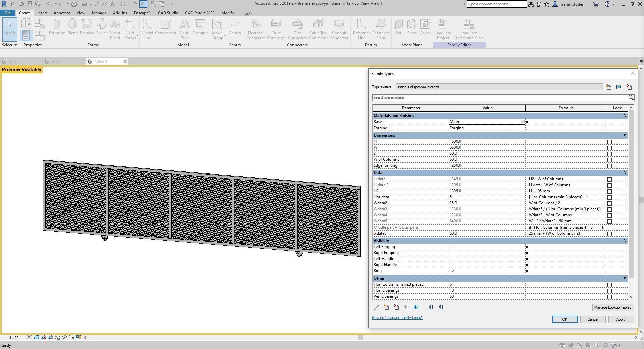
Task: Collapse the Other parameter group
Action: (624, 278)
